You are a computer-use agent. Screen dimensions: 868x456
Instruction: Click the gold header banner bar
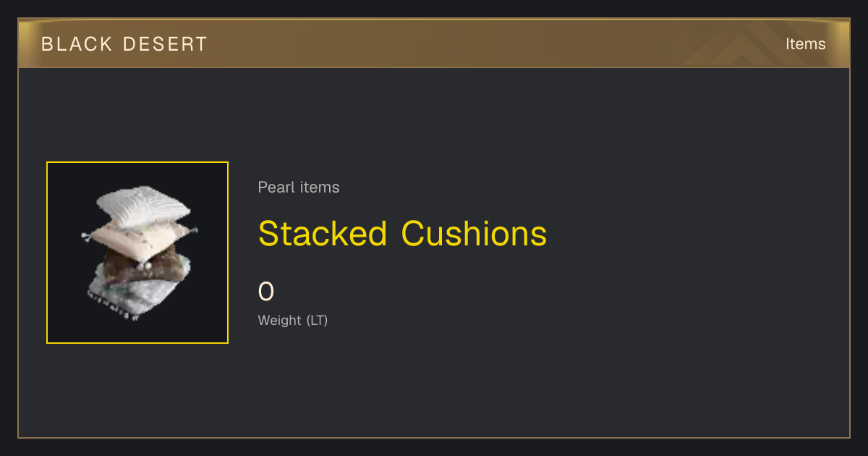tap(434, 43)
